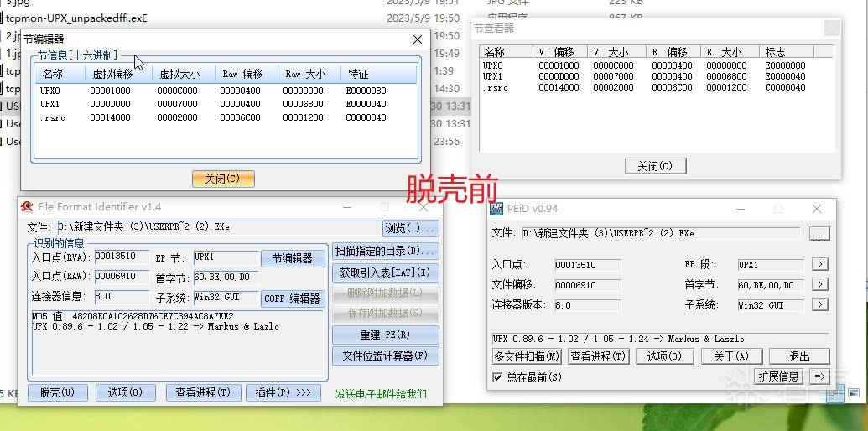
Task: Click file path field in File Format Identifier
Action: pos(219,227)
